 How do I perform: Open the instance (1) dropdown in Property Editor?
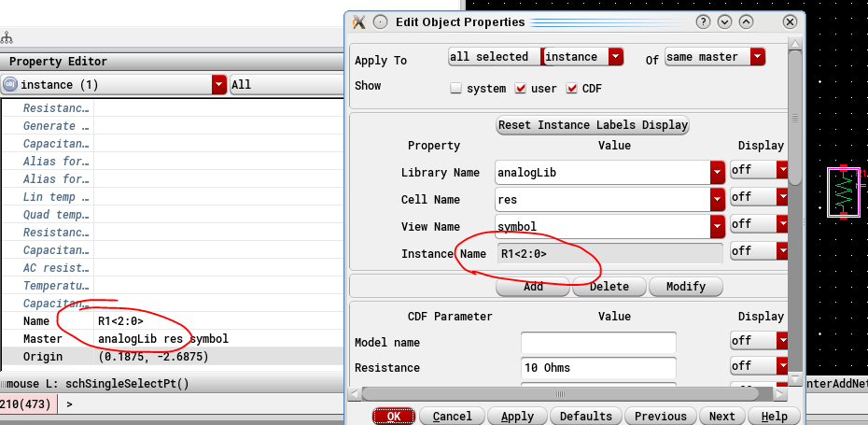tap(218, 84)
